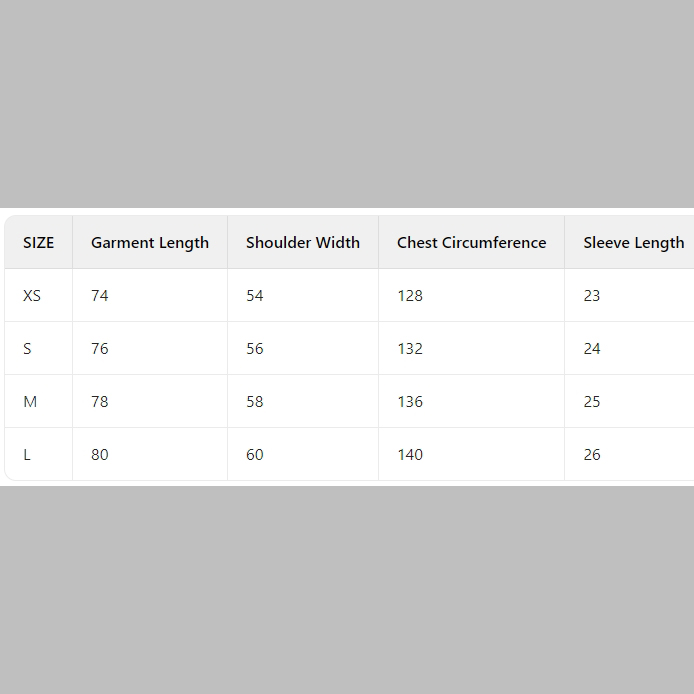Click the Shoulder Width header cell

click(x=303, y=242)
